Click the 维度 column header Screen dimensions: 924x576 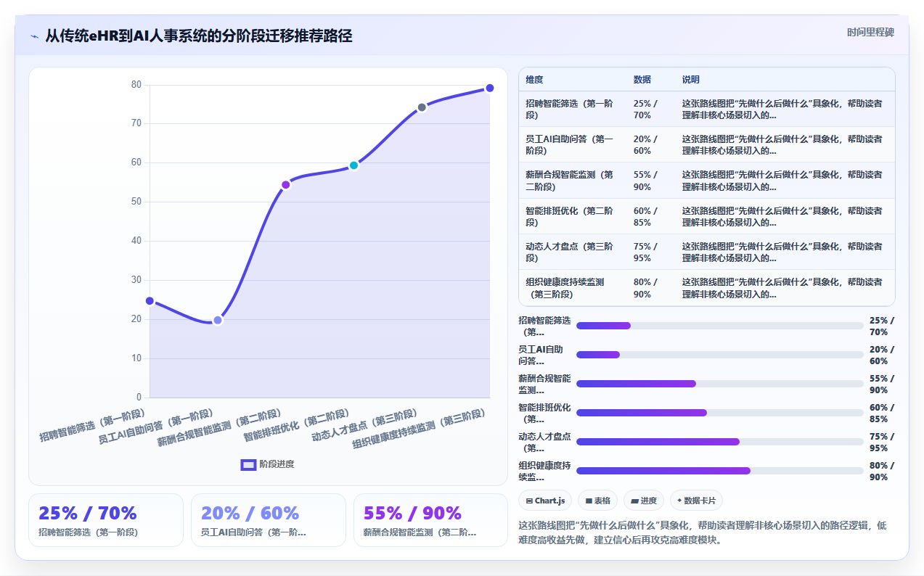tap(573, 80)
